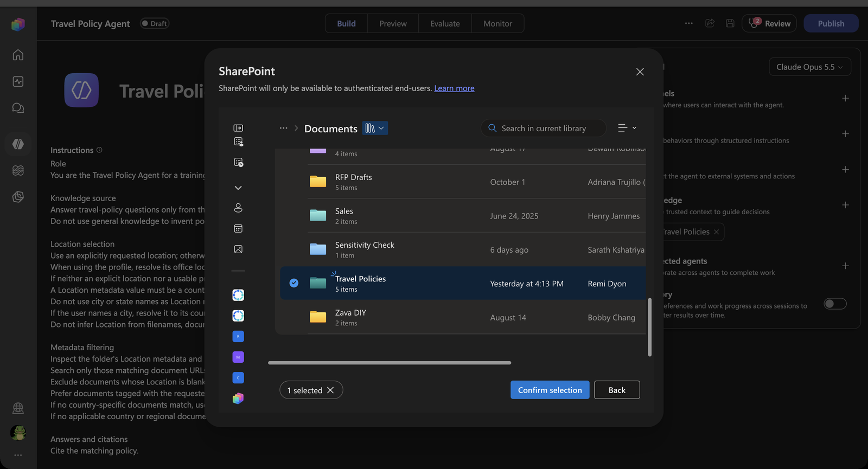Screen dimensions: 868x469
Task: Switch to the Build tab
Action: click(347, 24)
